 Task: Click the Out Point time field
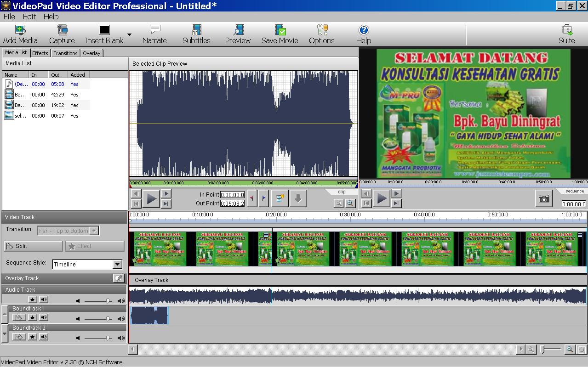click(232, 203)
